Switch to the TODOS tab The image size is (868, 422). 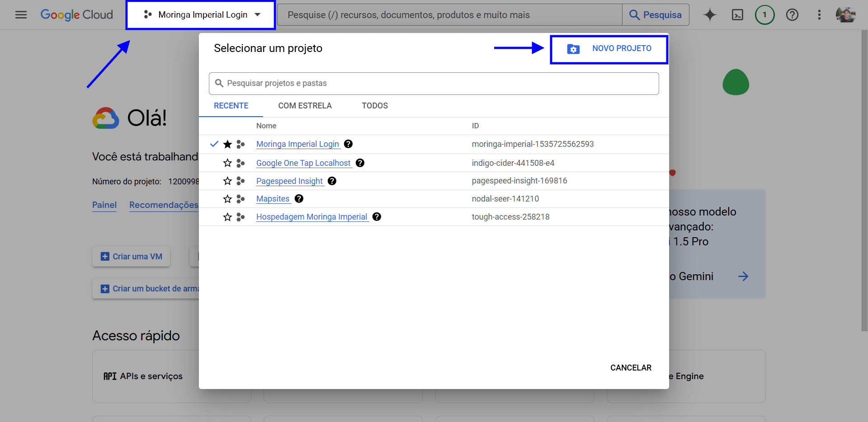pyautogui.click(x=375, y=106)
